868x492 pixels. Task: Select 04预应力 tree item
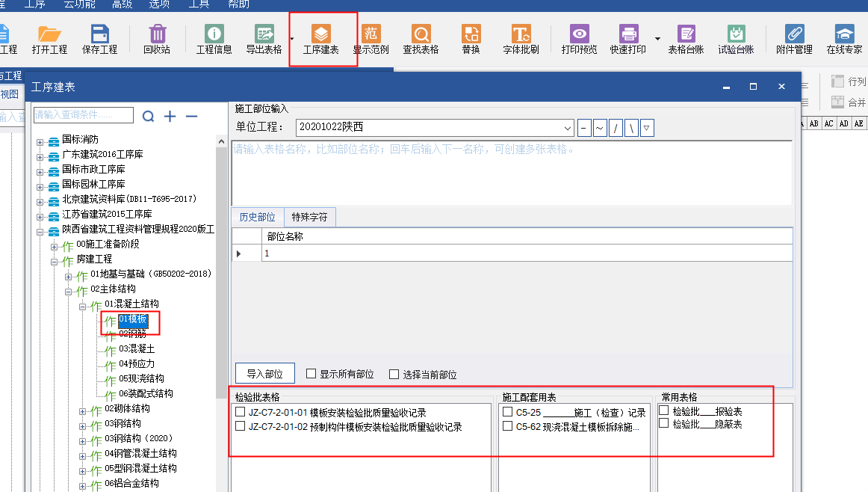pos(137,363)
